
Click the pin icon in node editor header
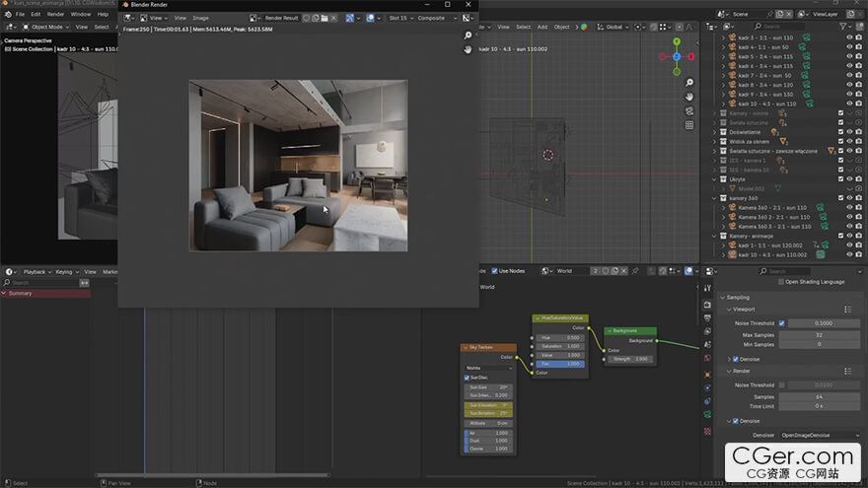[635, 271]
